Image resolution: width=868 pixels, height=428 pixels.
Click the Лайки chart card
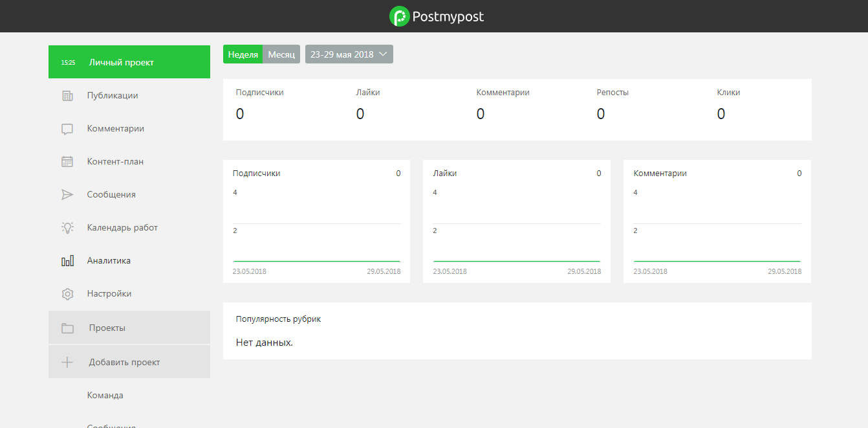coord(517,221)
